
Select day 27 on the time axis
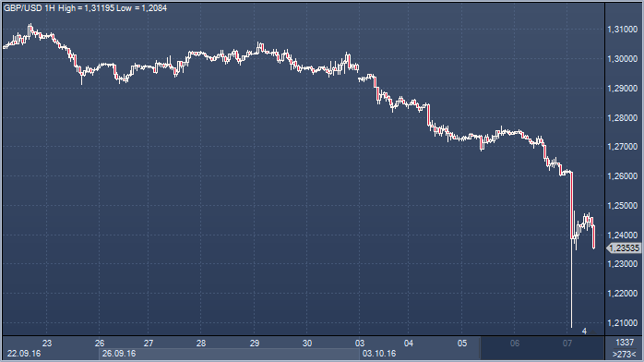[149, 344]
